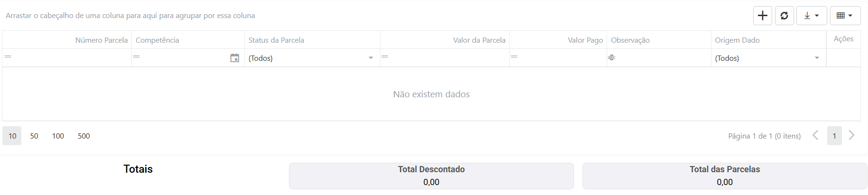Image resolution: width=868 pixels, height=195 pixels.
Task: Expand the Origem Dado filter dropdown
Action: [817, 58]
